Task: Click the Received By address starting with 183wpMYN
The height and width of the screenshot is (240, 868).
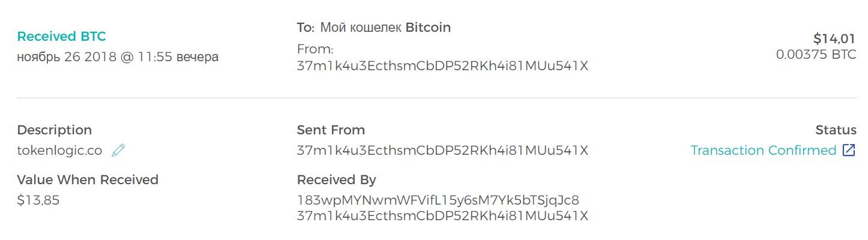Action: [438, 200]
